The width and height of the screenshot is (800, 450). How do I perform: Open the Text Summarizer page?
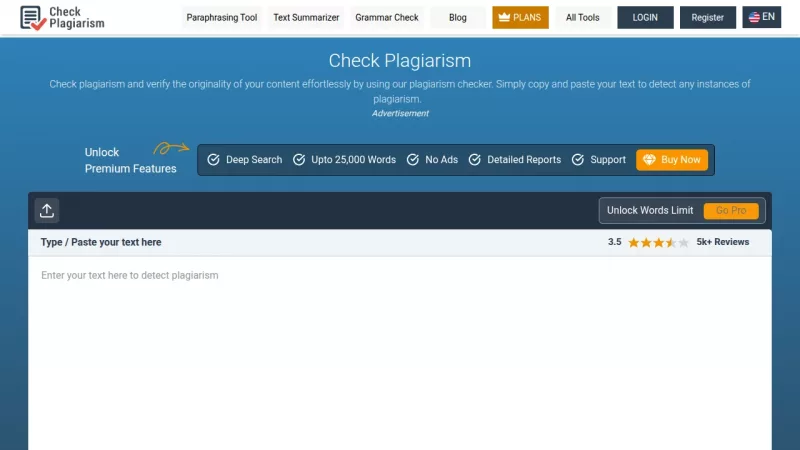pos(306,17)
